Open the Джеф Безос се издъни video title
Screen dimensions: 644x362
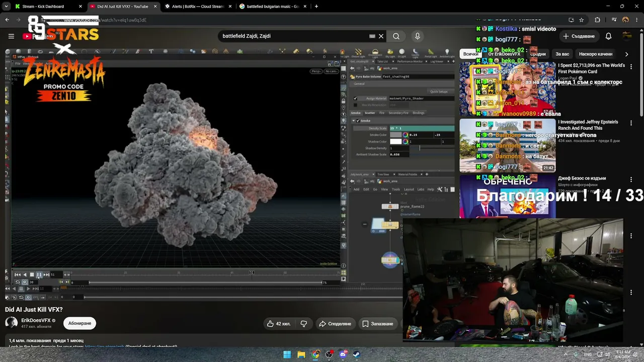pyautogui.click(x=582, y=178)
